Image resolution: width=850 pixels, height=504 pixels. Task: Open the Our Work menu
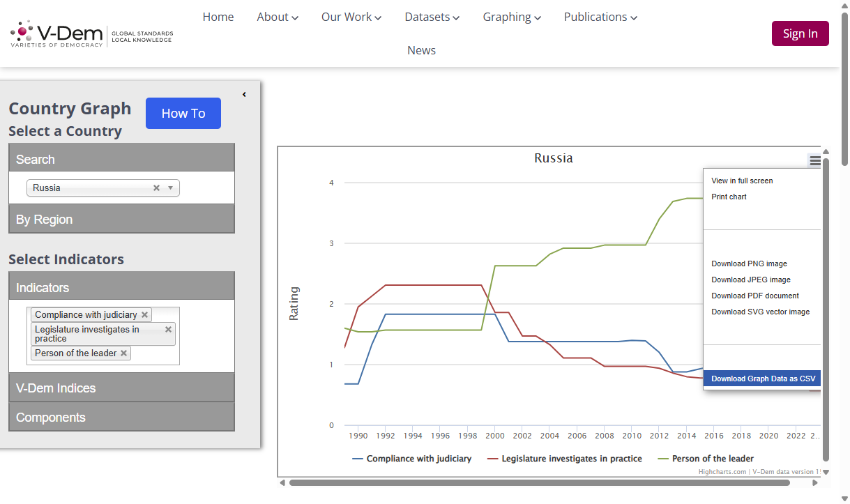[x=351, y=17]
